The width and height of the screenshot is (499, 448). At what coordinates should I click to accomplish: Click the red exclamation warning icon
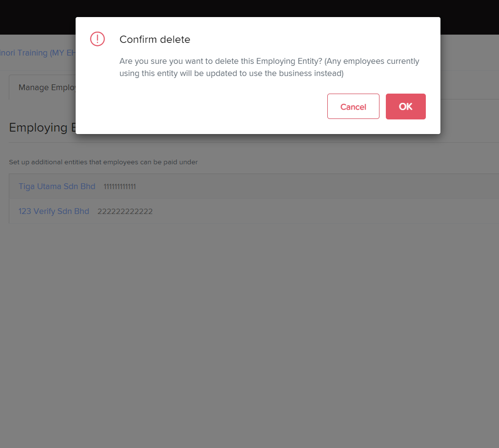click(98, 39)
